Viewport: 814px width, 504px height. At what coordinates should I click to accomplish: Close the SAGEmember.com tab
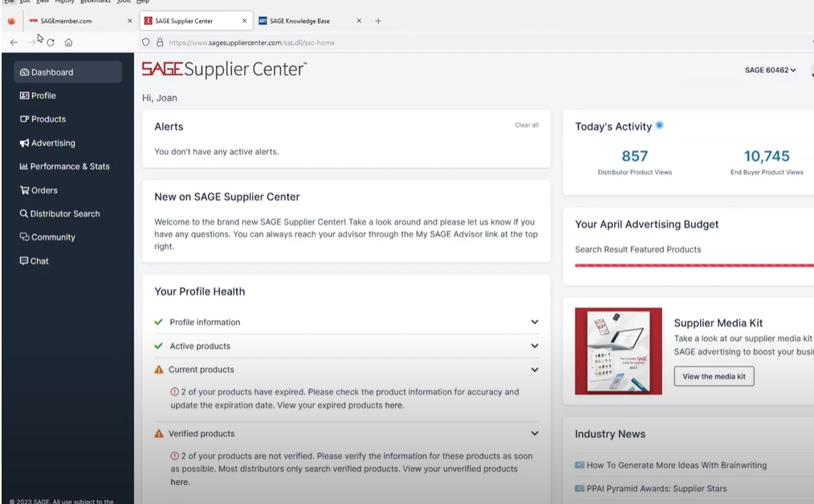tap(130, 21)
